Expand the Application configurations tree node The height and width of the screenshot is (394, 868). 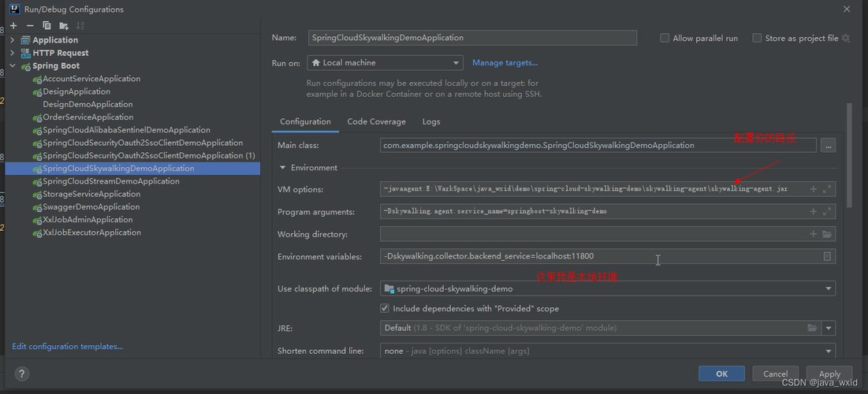[x=13, y=40]
